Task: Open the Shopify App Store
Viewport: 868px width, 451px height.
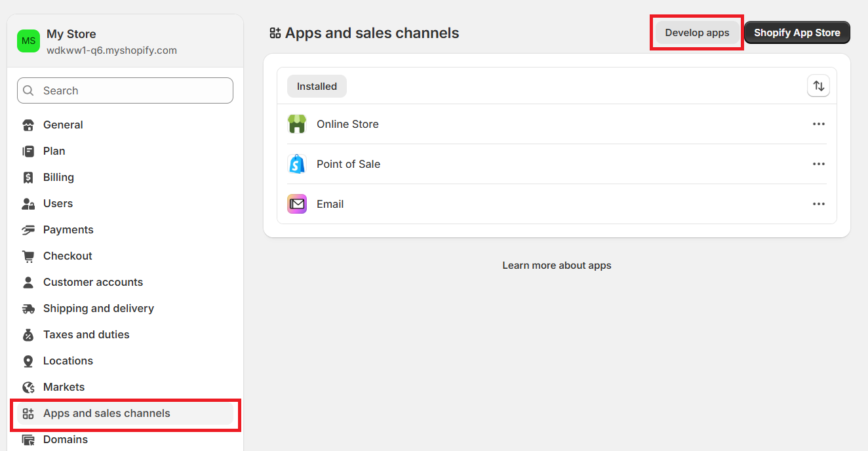Action: click(797, 33)
